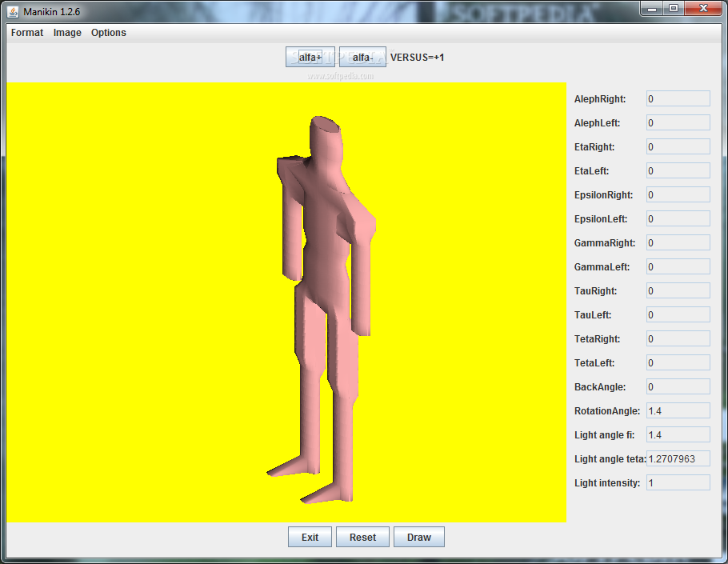Image resolution: width=728 pixels, height=564 pixels.
Task: Focus the TetaRight input field
Action: point(678,339)
